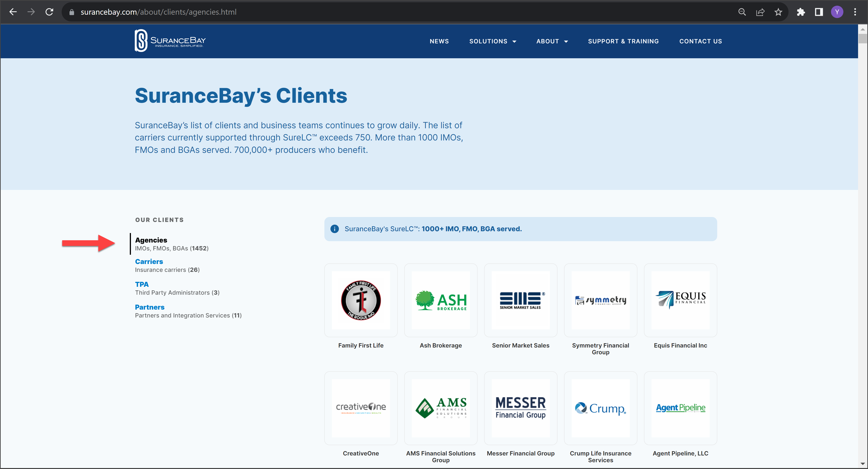868x469 pixels.
Task: Open the CONTACT US page
Action: pos(700,42)
